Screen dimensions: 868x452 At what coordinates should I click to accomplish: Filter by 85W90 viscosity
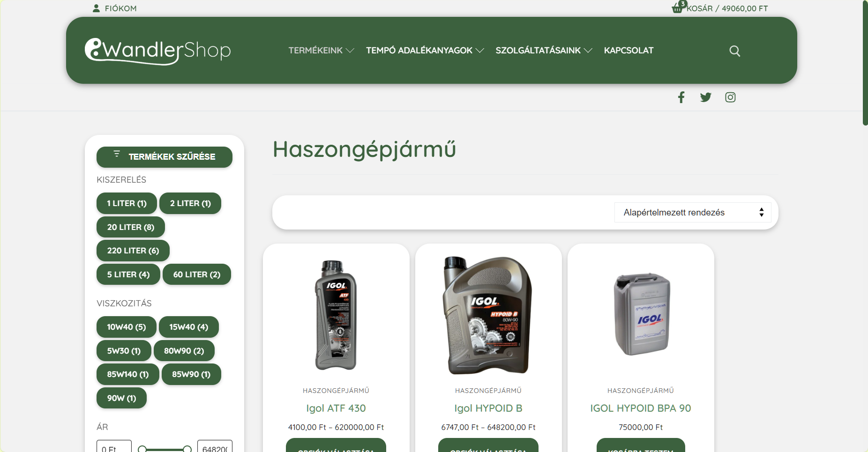pyautogui.click(x=191, y=374)
